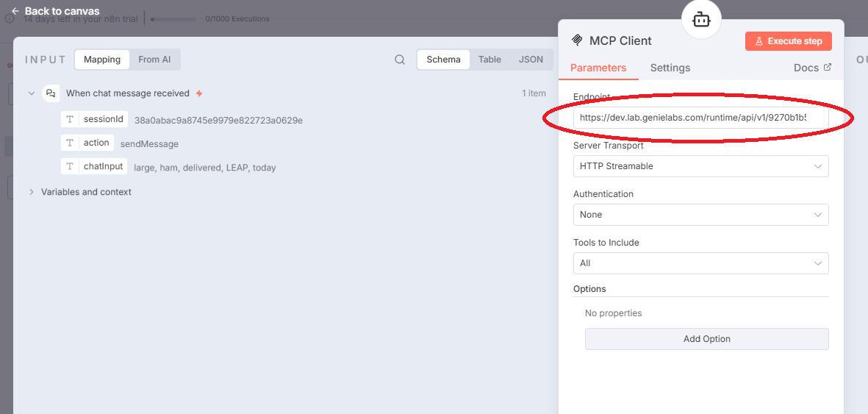Click the MCP Client node icon
Viewport: 868px width, 414px height.
coord(578,40)
